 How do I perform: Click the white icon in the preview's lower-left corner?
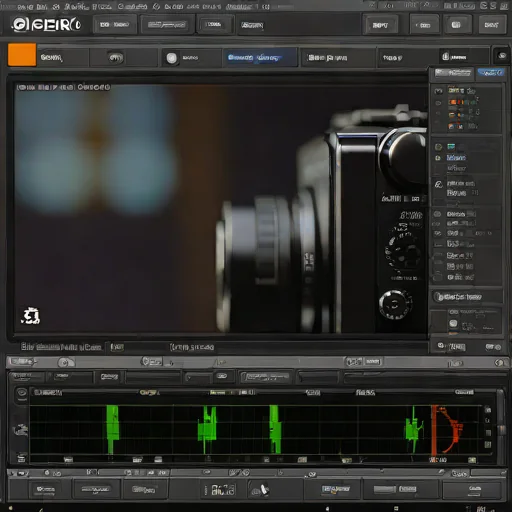coord(31,316)
